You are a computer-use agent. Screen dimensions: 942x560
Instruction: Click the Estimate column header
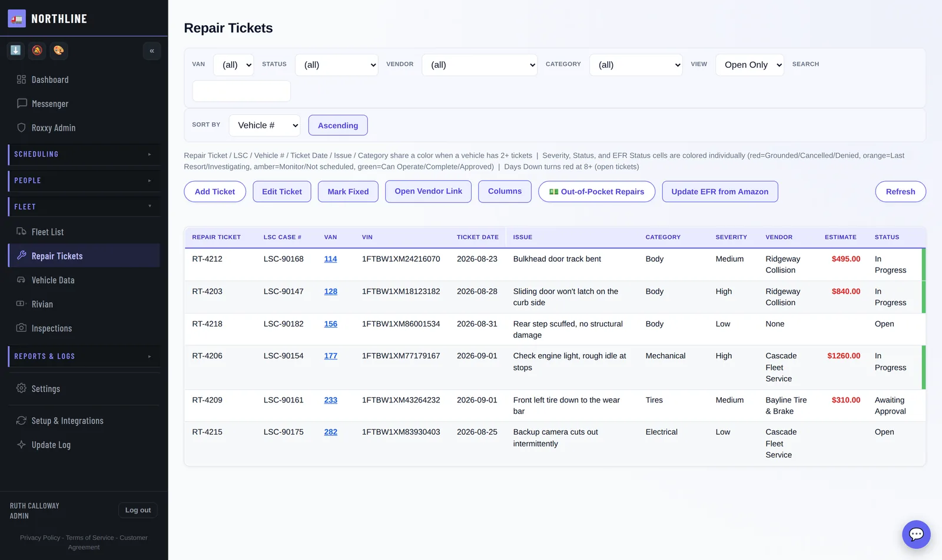841,237
